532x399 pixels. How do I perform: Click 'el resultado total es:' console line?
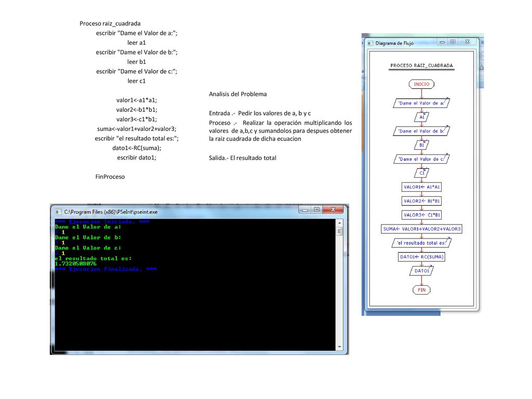(94, 259)
